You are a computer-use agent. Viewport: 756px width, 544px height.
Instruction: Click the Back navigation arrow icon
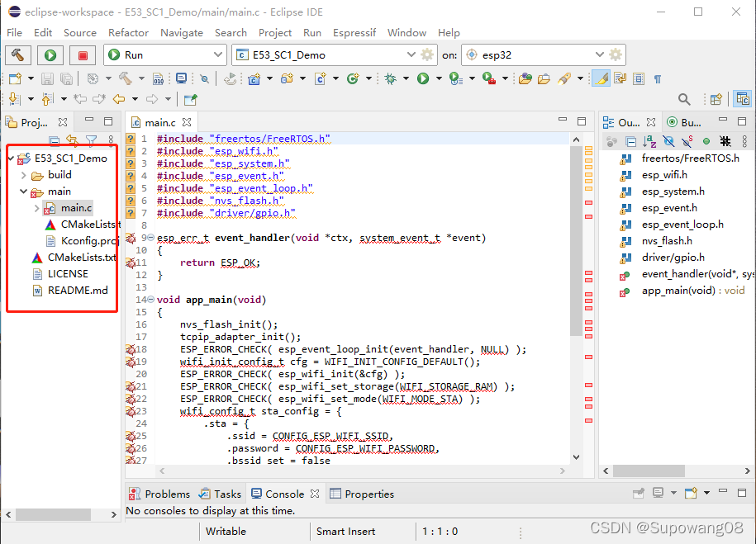pos(119,99)
